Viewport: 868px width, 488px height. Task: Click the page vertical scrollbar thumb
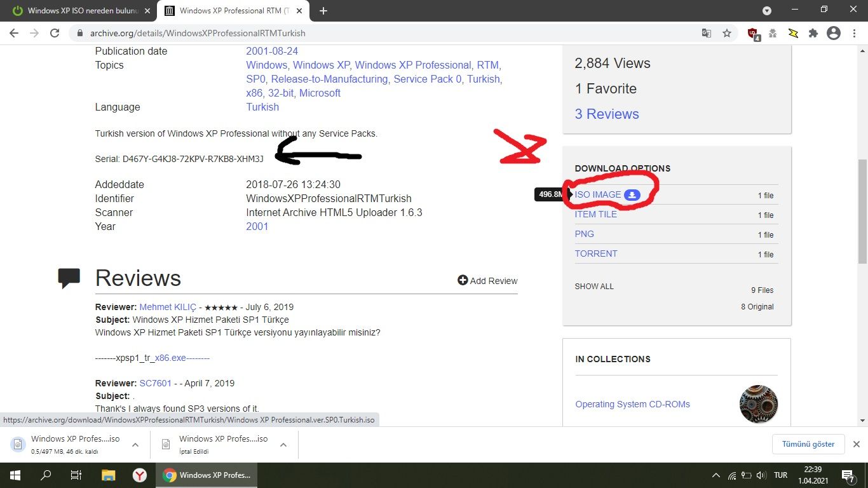(862, 210)
